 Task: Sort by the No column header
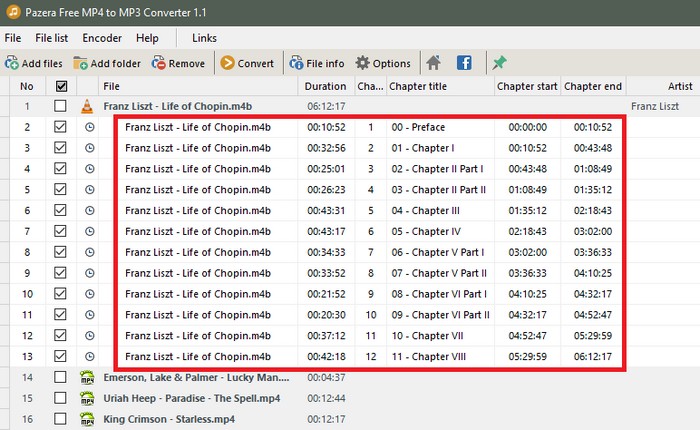coord(27,86)
